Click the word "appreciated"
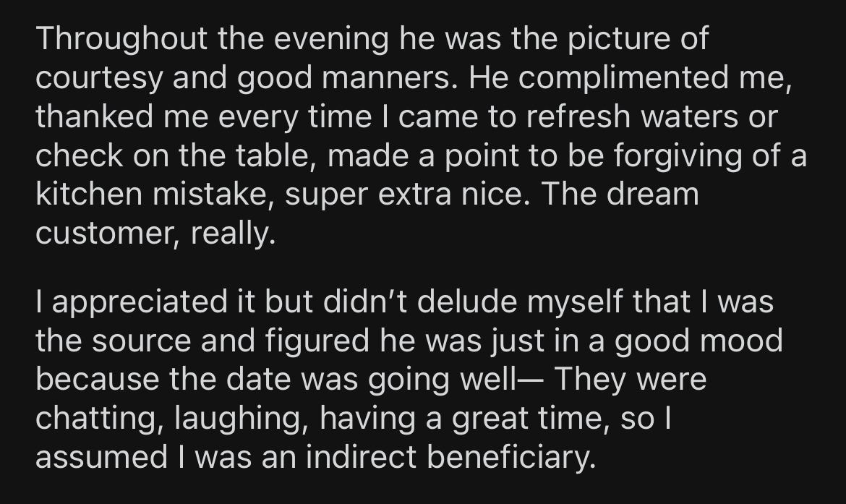The image size is (846, 504). [x=140, y=302]
